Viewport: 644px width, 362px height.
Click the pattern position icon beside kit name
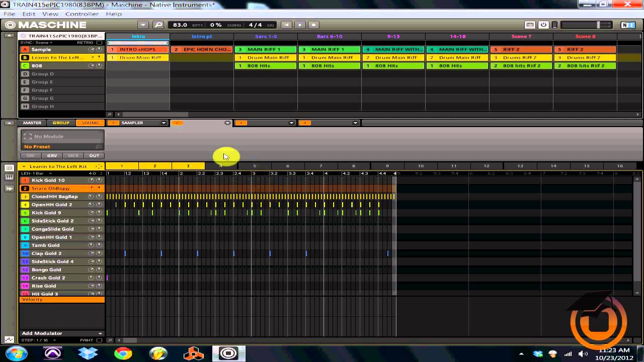[x=99, y=166]
